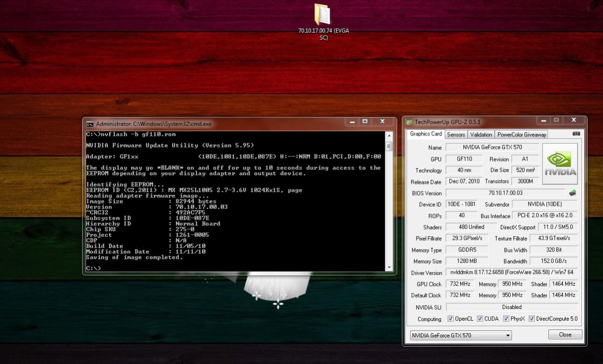Switch to the Validation tab

[x=481, y=134]
